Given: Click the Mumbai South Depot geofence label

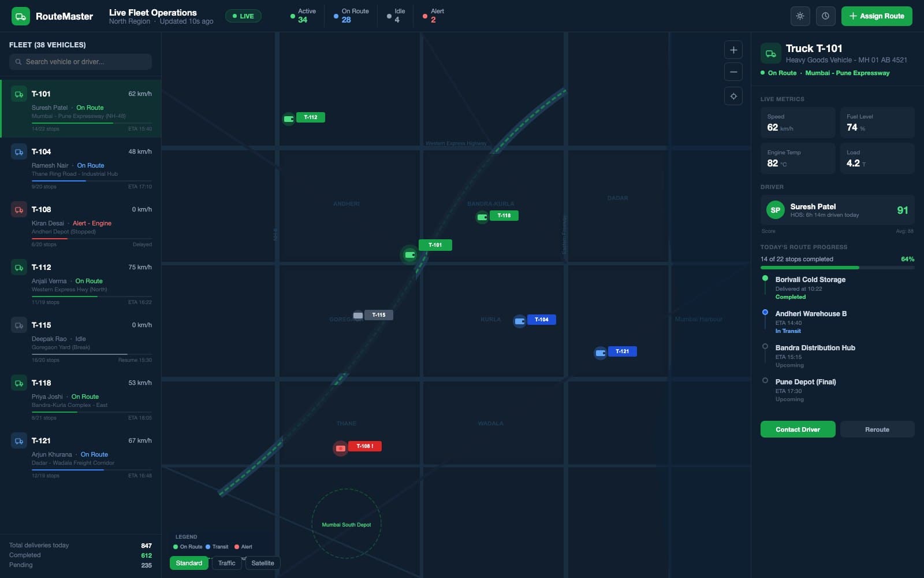Looking at the screenshot, I should tap(346, 525).
